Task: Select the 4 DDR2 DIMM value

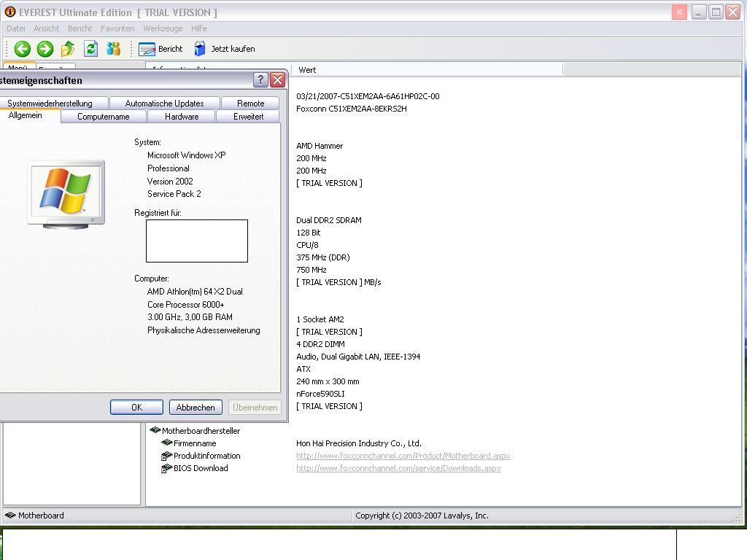Action: (x=321, y=344)
